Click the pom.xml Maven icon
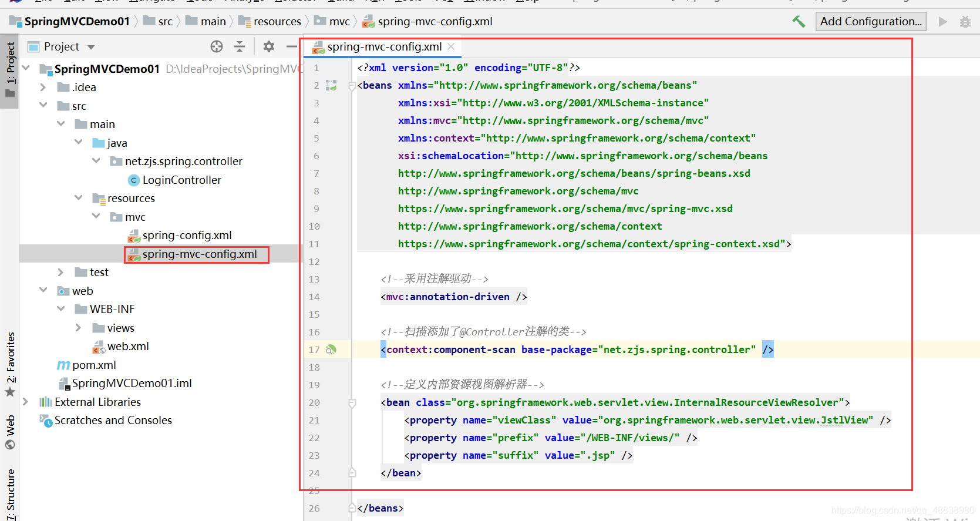This screenshot has height=521, width=980. [x=63, y=365]
